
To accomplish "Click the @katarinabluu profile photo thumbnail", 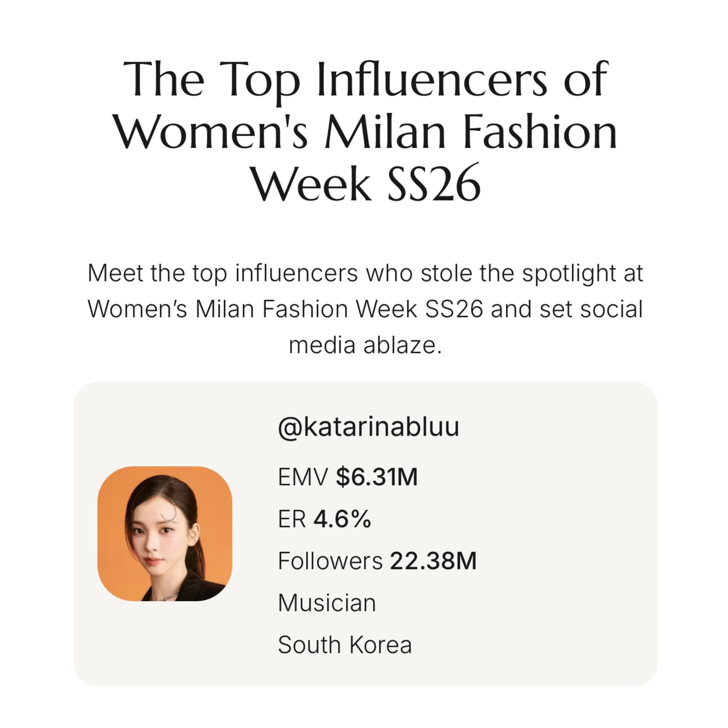I will [165, 534].
